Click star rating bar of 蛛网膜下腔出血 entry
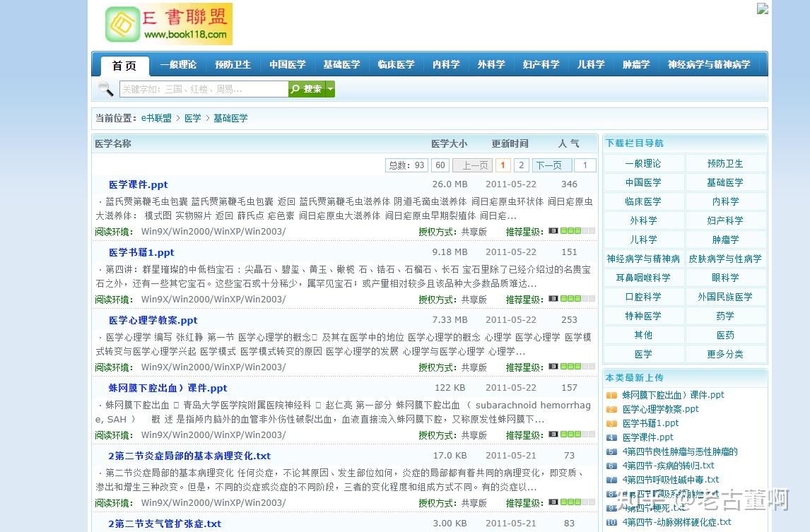This screenshot has height=532, width=810. point(571,434)
